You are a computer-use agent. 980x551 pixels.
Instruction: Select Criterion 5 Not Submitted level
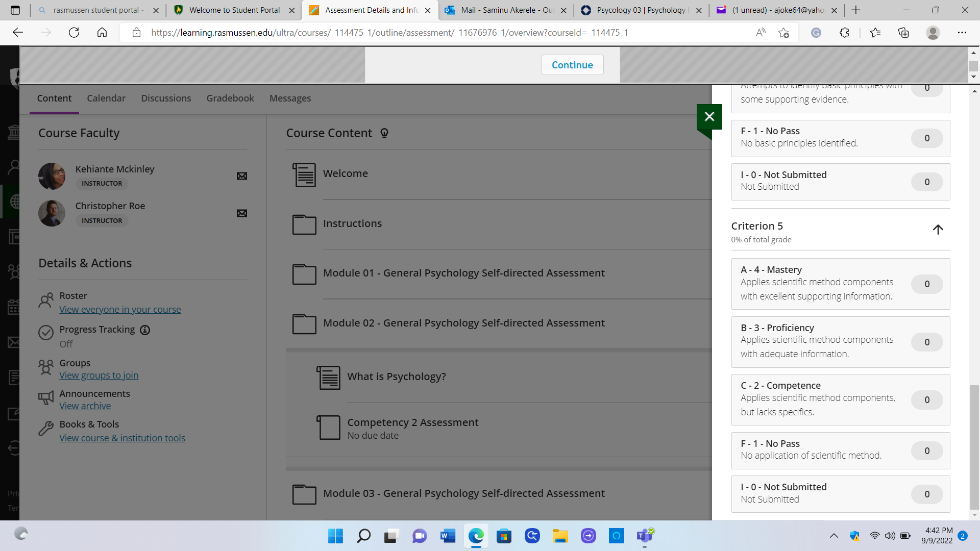click(840, 494)
